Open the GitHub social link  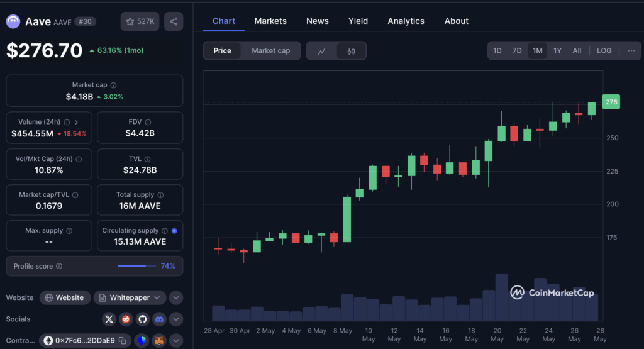click(143, 319)
